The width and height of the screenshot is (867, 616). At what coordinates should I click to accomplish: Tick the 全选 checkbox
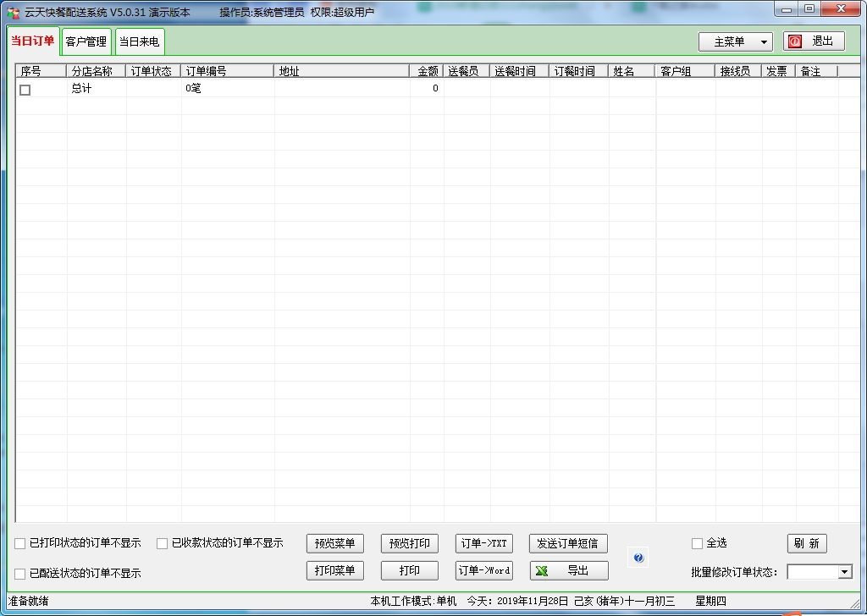pos(698,543)
